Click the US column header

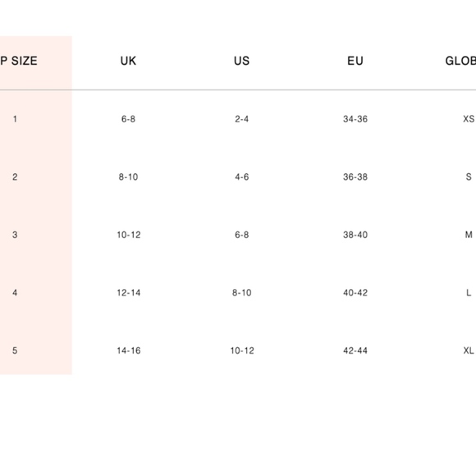pos(241,61)
